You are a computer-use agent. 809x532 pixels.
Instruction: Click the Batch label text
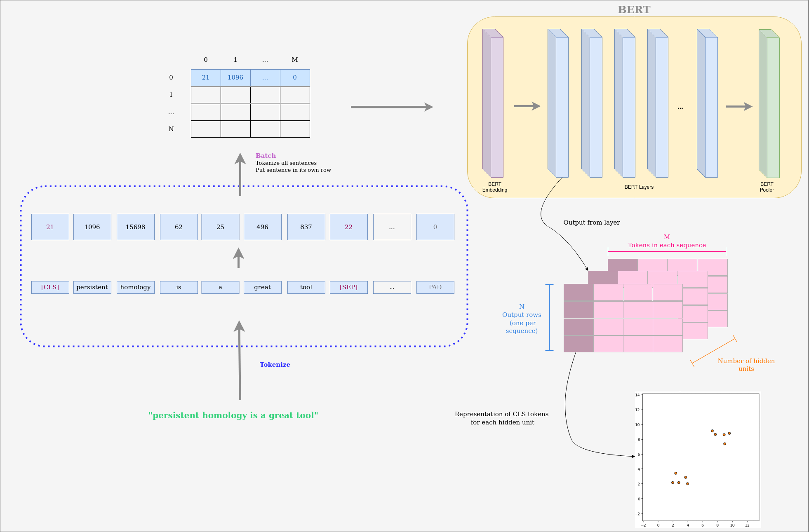[x=266, y=156]
